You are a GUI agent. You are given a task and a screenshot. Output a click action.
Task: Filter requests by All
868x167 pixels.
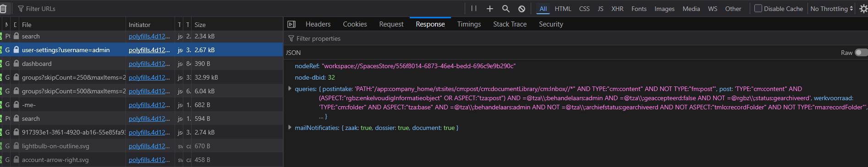[543, 9]
